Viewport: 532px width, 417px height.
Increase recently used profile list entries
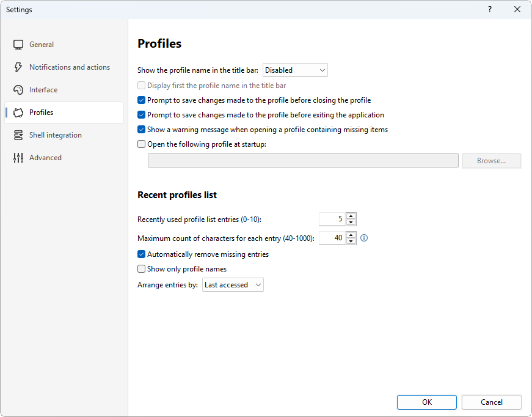tap(351, 216)
